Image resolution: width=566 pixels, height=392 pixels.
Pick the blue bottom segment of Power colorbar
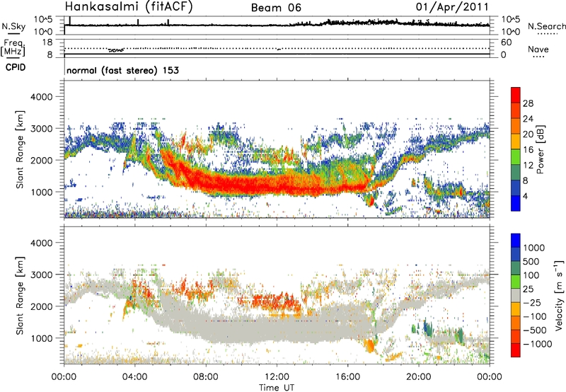pyautogui.click(x=516, y=203)
